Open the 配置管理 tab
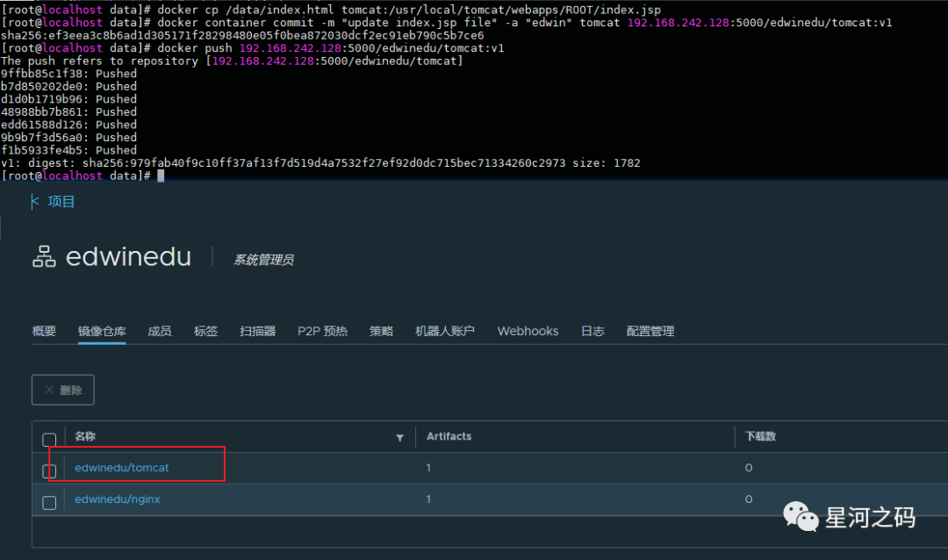This screenshot has width=948, height=560. pyautogui.click(x=650, y=332)
